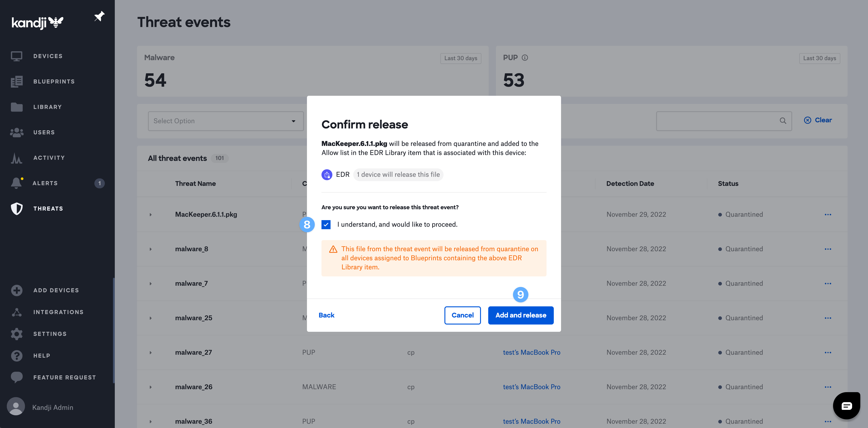868x428 pixels.
Task: Click the PUP info icon
Action: (x=525, y=58)
